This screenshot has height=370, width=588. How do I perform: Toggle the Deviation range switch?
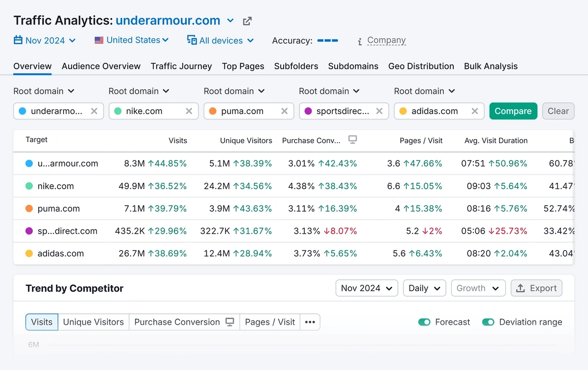point(488,322)
